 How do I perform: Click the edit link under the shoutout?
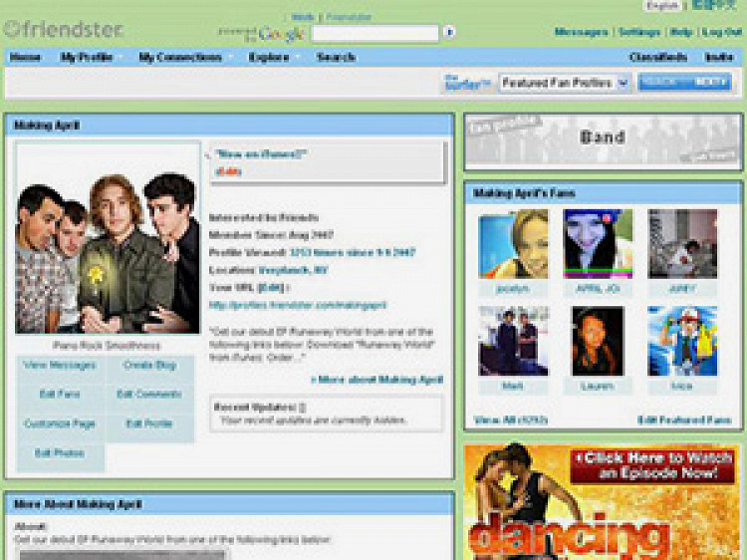tap(228, 171)
